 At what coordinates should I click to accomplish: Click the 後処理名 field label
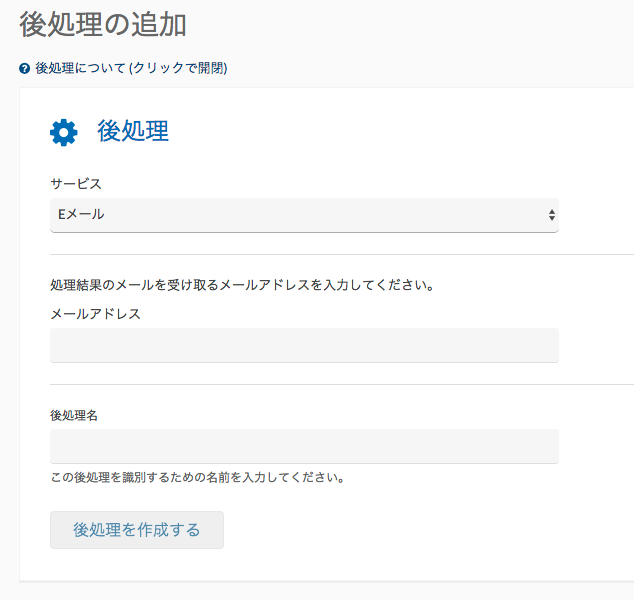pos(74,415)
